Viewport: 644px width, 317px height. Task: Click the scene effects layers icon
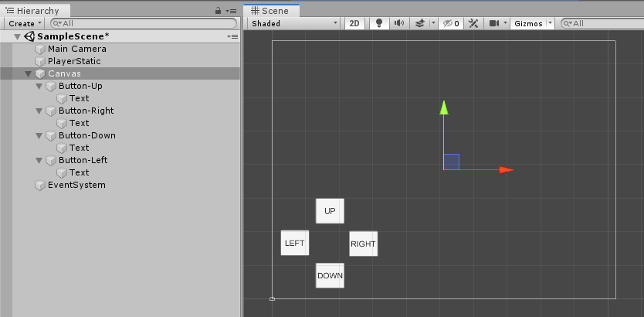coord(419,23)
